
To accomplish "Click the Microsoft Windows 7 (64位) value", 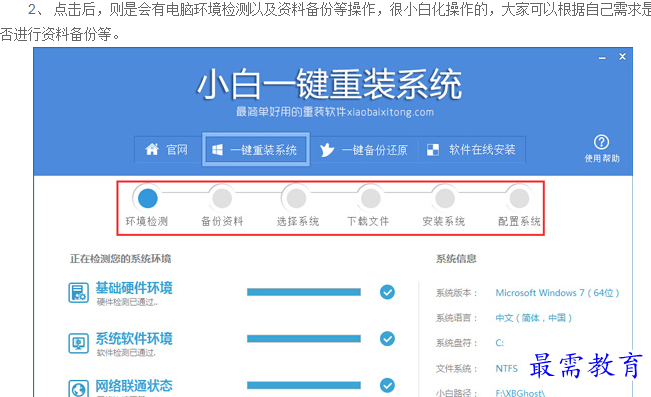I will coord(557,293).
